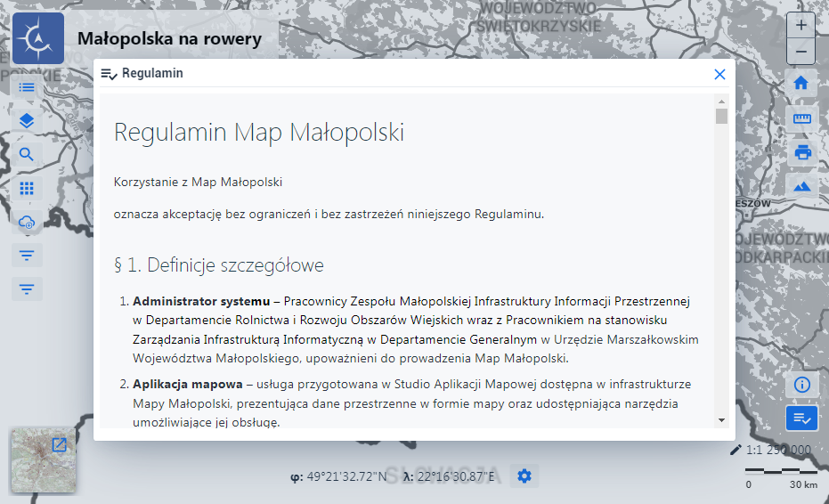This screenshot has width=829, height=504.
Task: Click the cloud add-data icon
Action: pos(27,223)
